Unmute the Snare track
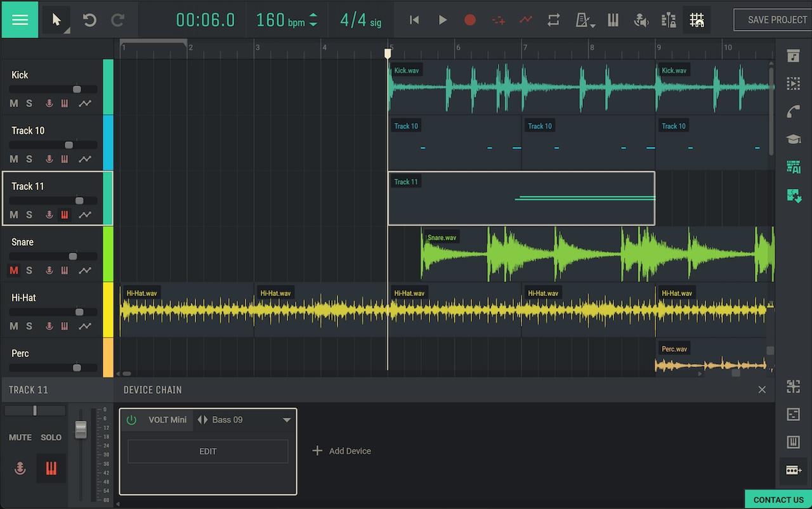 pyautogui.click(x=14, y=271)
